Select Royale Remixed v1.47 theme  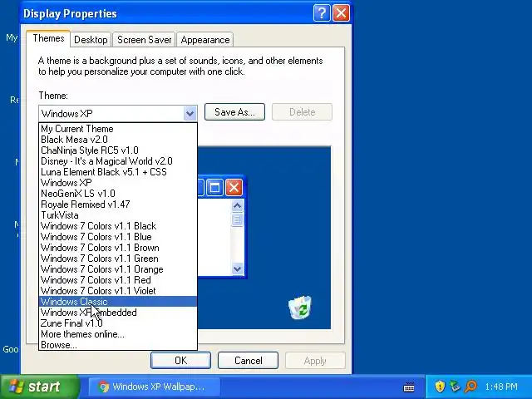pyautogui.click(x=118, y=204)
